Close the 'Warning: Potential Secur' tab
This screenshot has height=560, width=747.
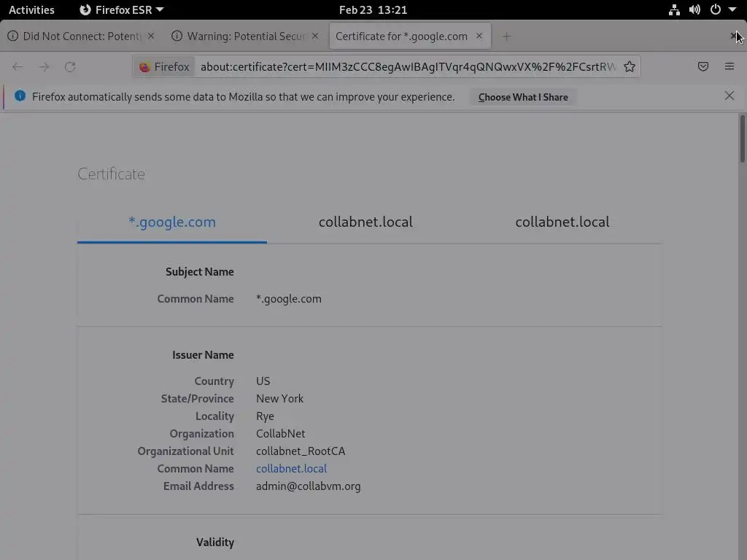pyautogui.click(x=315, y=36)
